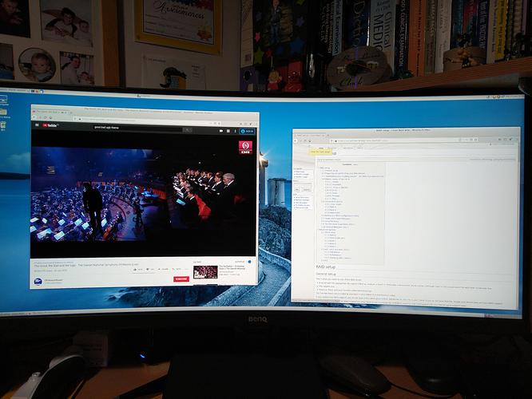The image size is (532, 399).
Task: Open The Godfather Orchestral Suite title link
Action: pos(232,267)
